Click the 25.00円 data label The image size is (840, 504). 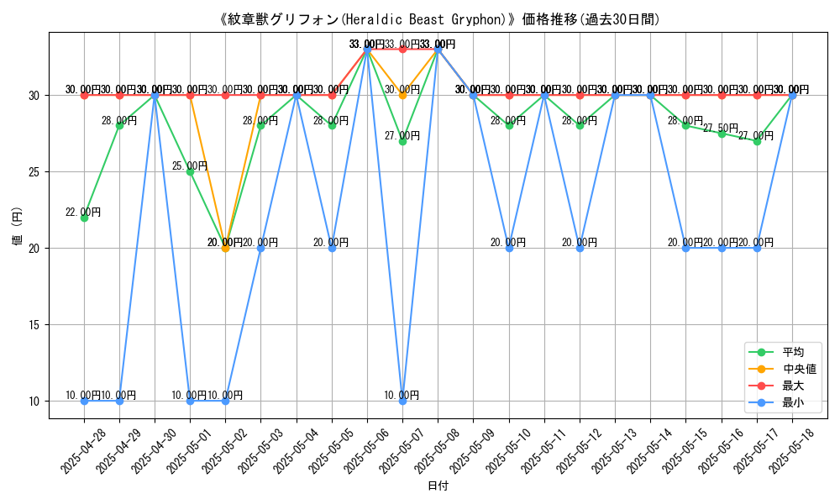coord(190,166)
